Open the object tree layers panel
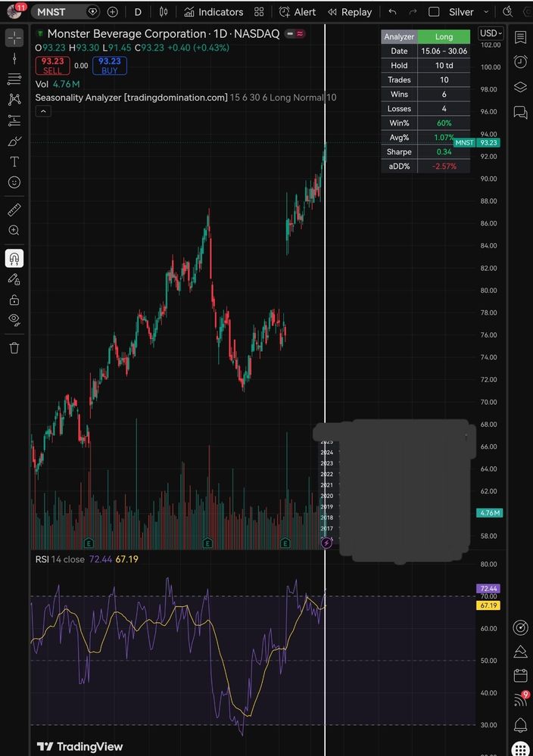The height and width of the screenshot is (756, 533). click(520, 87)
